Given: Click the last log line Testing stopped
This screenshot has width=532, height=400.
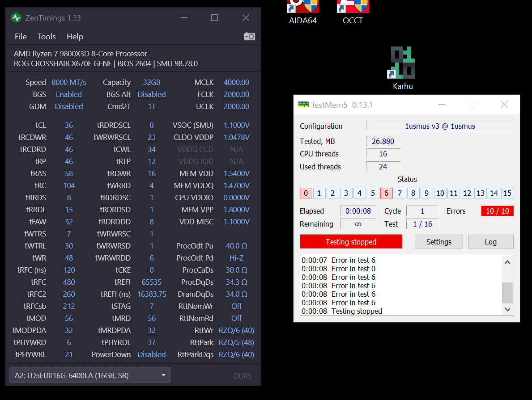Looking at the screenshot, I should pos(342,311).
